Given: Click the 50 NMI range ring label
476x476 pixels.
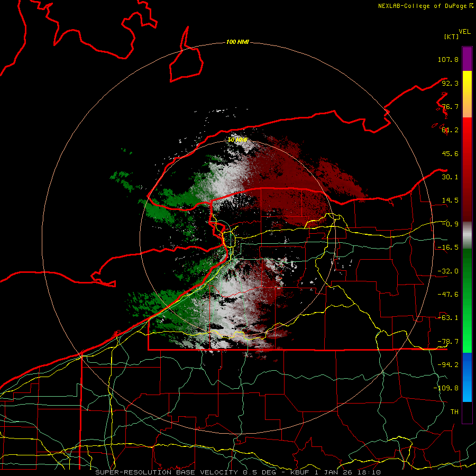Looking at the screenshot, I should [x=237, y=140].
